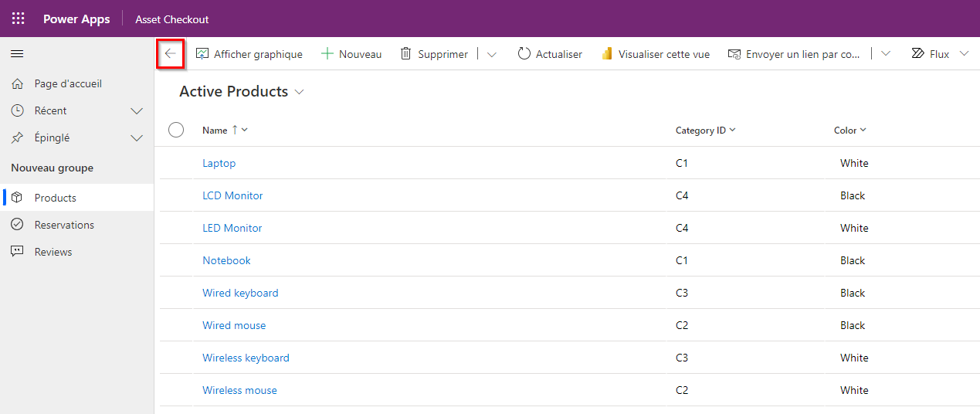Click the sort arrow beside Name
980x414 pixels.
coord(235,130)
